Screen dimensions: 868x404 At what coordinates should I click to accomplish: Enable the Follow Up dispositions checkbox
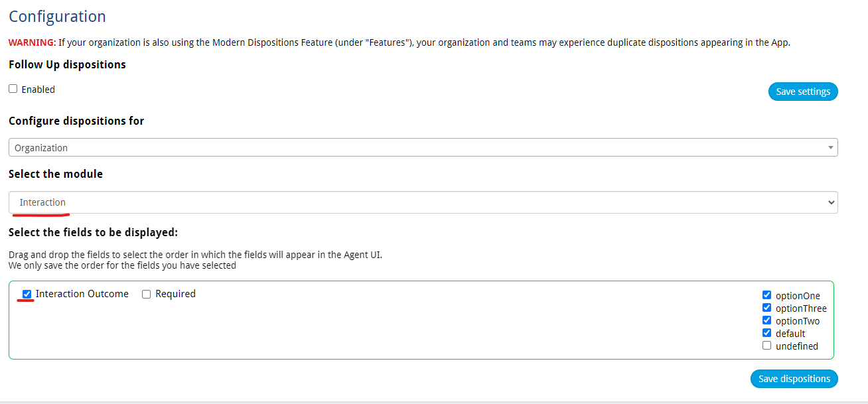tap(13, 88)
